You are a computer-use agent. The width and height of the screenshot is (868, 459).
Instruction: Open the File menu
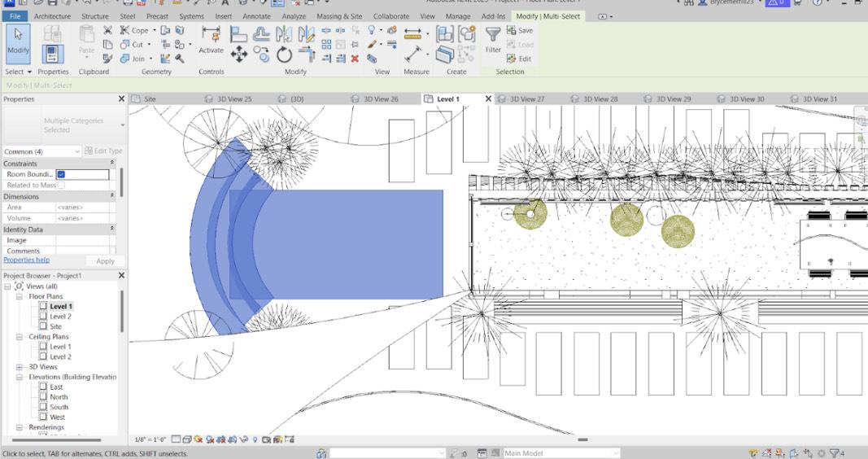click(x=15, y=16)
